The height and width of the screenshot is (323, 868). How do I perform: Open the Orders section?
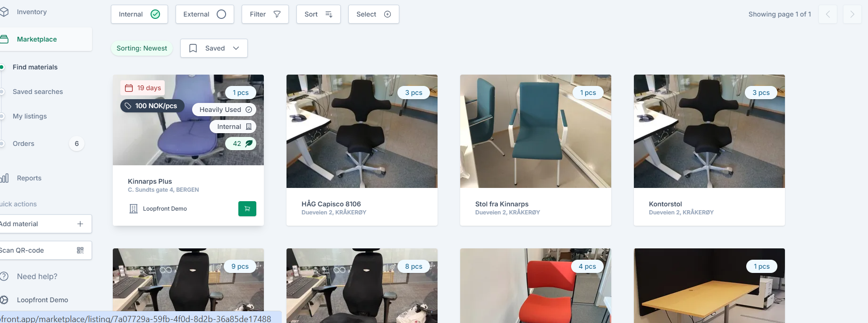[x=24, y=144]
